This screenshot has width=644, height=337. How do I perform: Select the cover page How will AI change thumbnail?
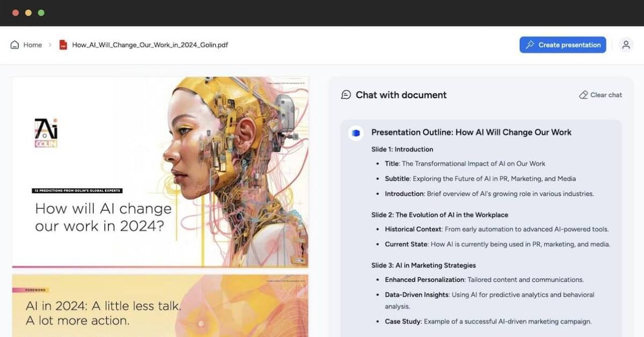[160, 172]
